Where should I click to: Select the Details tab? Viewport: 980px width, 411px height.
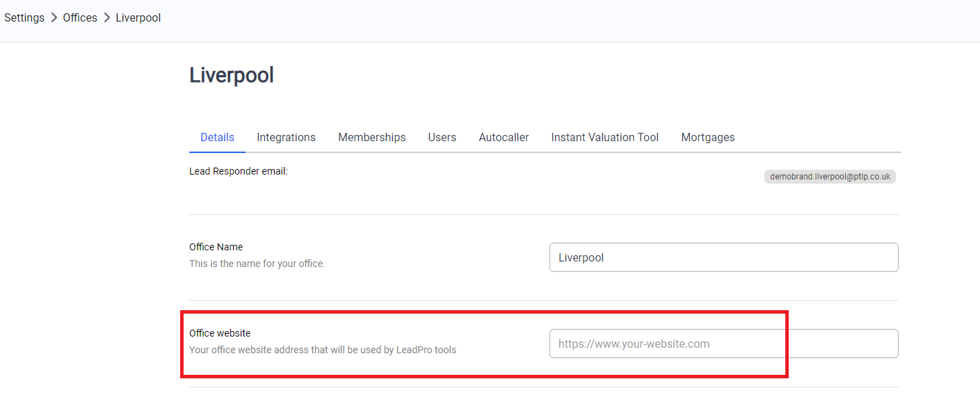coord(217,138)
